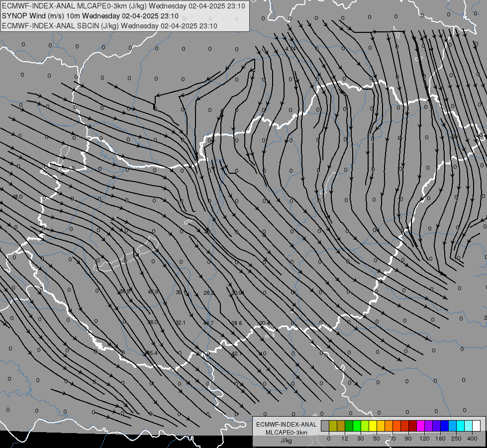Click the legend tick label 90
Viewport: 487px width, 448px height.
point(408,439)
